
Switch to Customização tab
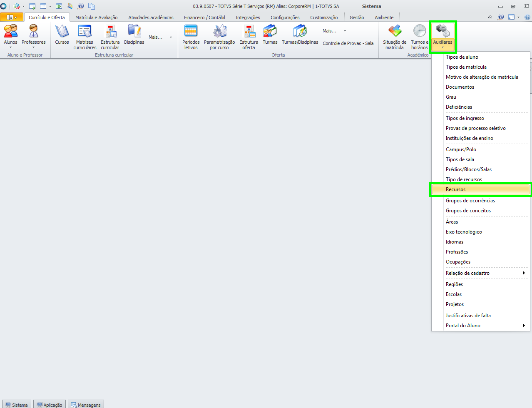point(324,17)
